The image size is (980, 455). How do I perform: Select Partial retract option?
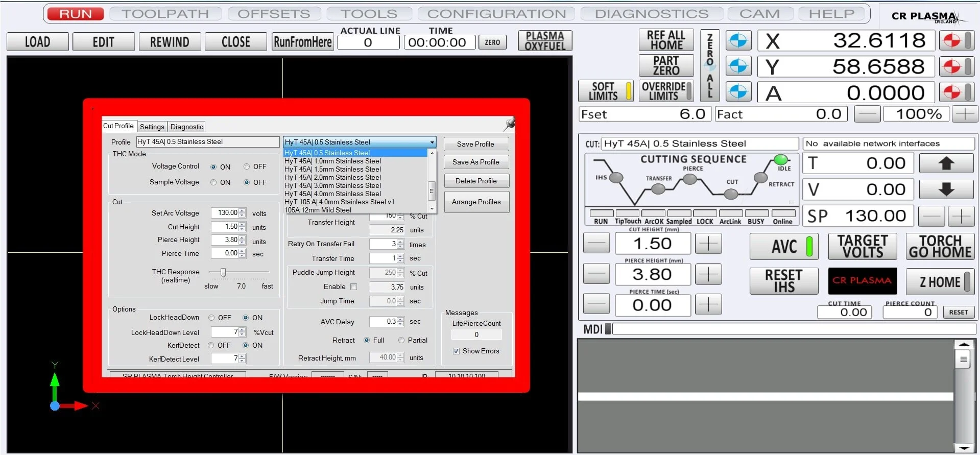tap(401, 340)
